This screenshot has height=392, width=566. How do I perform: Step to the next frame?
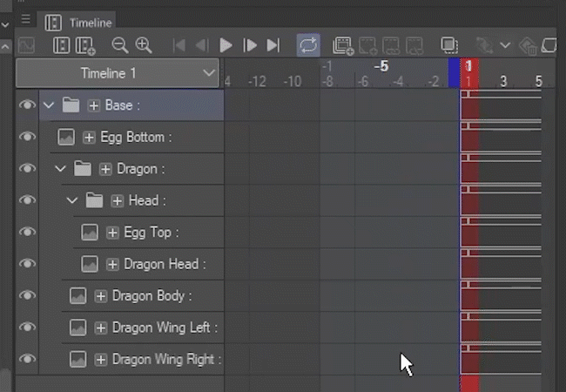250,45
